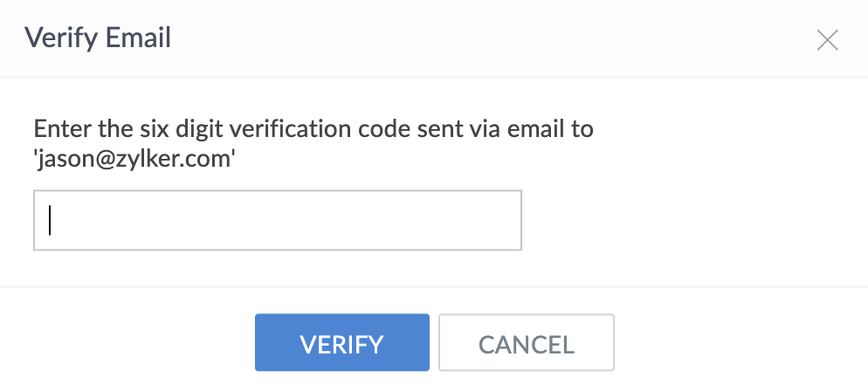
Task: Focus the six digit verification code field
Action: pyautogui.click(x=277, y=221)
